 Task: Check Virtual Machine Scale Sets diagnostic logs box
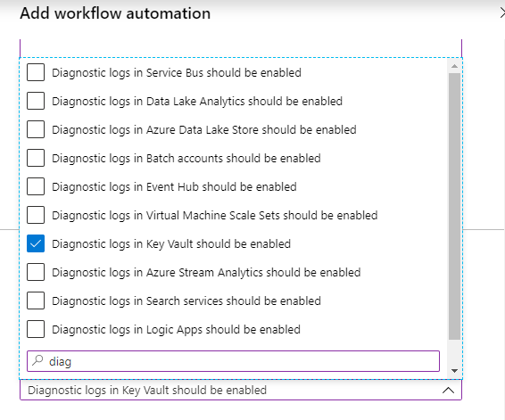[x=36, y=215]
